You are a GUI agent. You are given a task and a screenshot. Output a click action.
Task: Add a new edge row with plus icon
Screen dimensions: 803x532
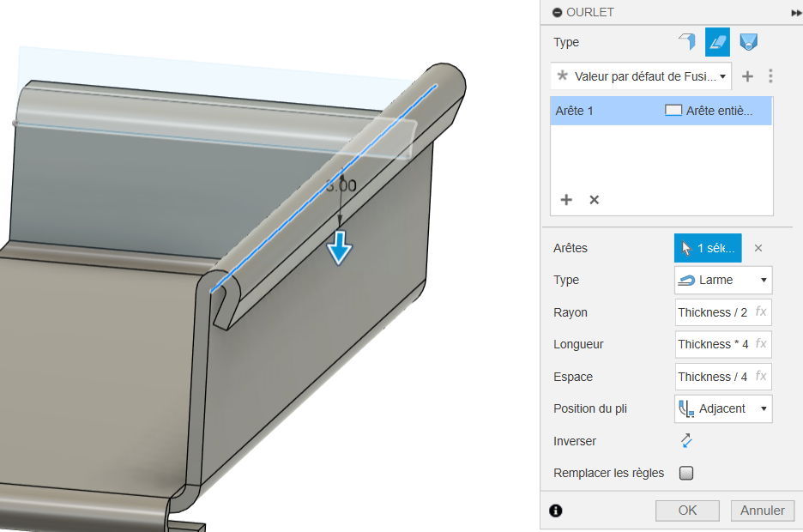point(566,200)
